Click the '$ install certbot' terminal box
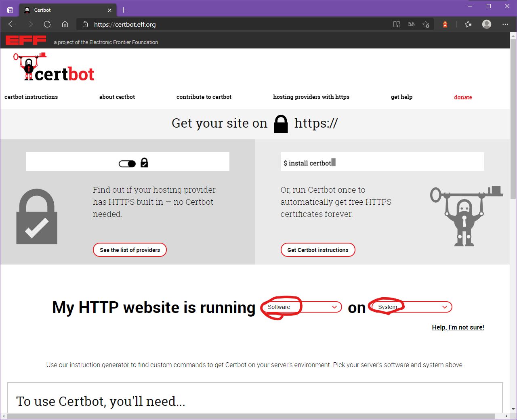 pos(382,162)
